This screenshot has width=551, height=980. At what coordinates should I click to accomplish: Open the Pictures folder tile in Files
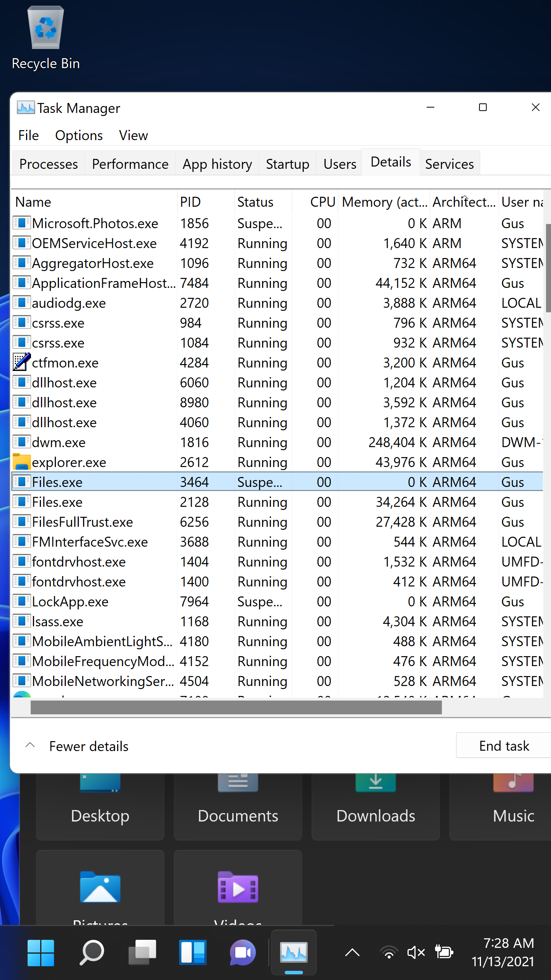(x=100, y=888)
